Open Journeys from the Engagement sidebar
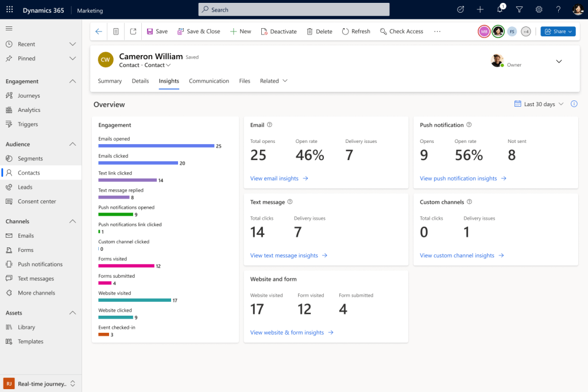Screen dimensions: 588x392 click(27, 95)
